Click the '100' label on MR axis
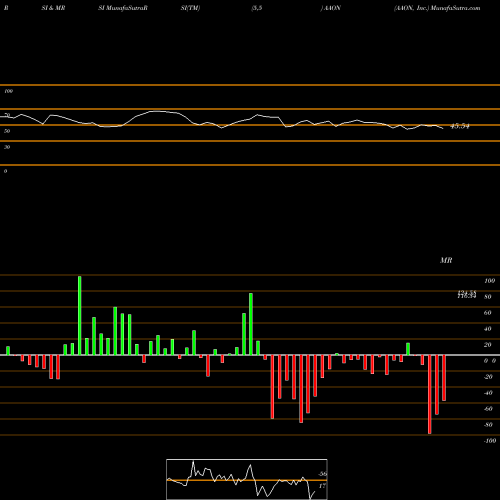The height and width of the screenshot is (500, 500). pyautogui.click(x=489, y=281)
